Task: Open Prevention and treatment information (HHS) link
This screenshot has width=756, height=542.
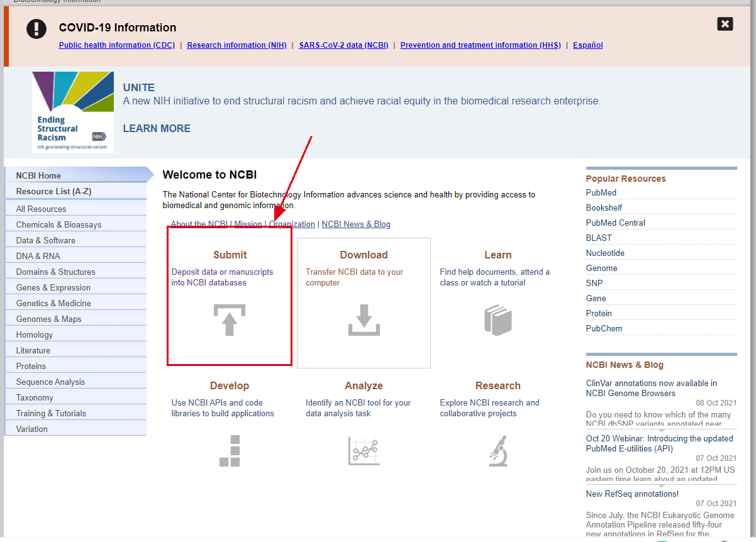Action: (481, 45)
